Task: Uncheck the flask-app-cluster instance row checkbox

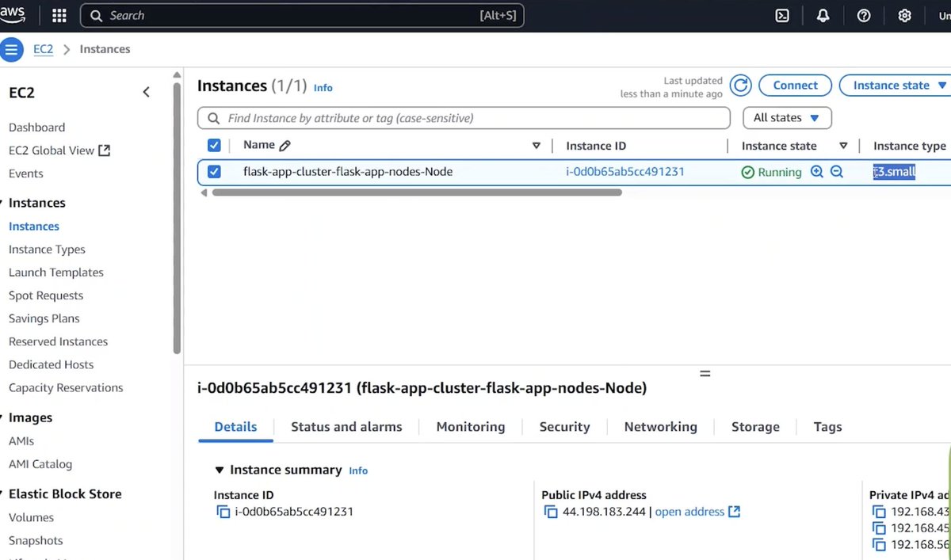Action: pyautogui.click(x=213, y=171)
